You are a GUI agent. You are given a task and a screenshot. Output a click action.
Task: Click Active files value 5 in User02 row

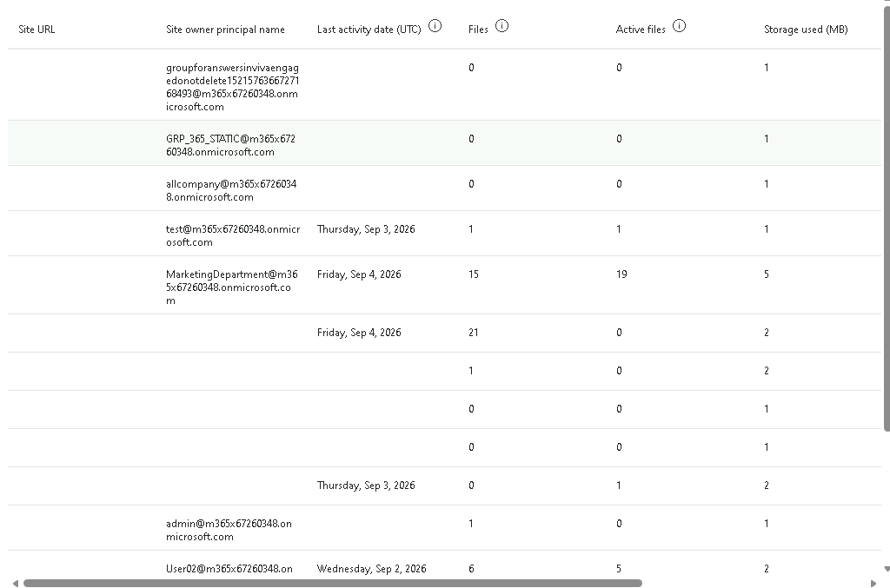(619, 569)
